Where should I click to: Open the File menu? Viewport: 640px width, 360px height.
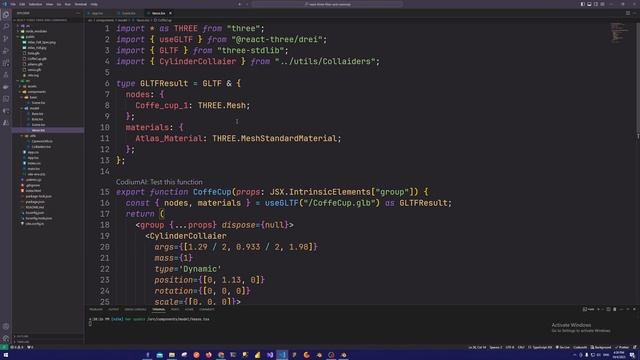click(x=13, y=4)
